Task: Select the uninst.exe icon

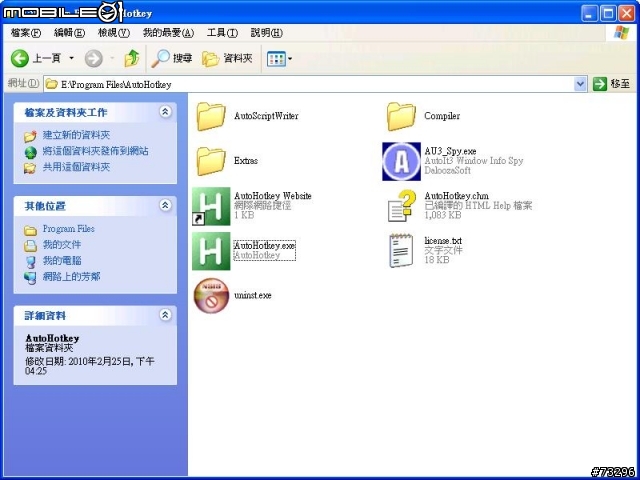Action: (x=211, y=296)
